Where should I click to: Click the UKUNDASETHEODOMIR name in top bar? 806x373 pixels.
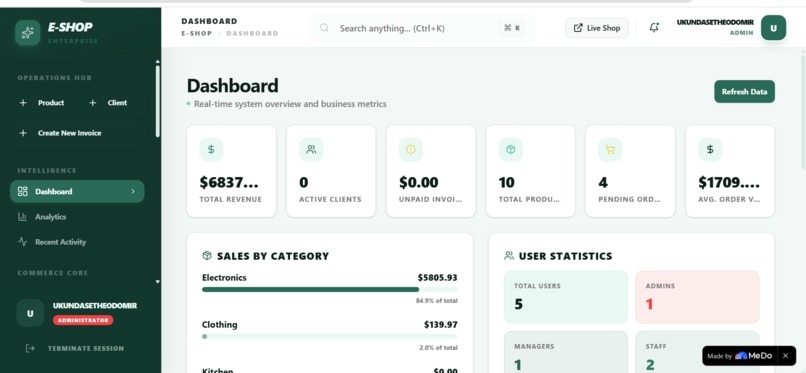point(715,23)
